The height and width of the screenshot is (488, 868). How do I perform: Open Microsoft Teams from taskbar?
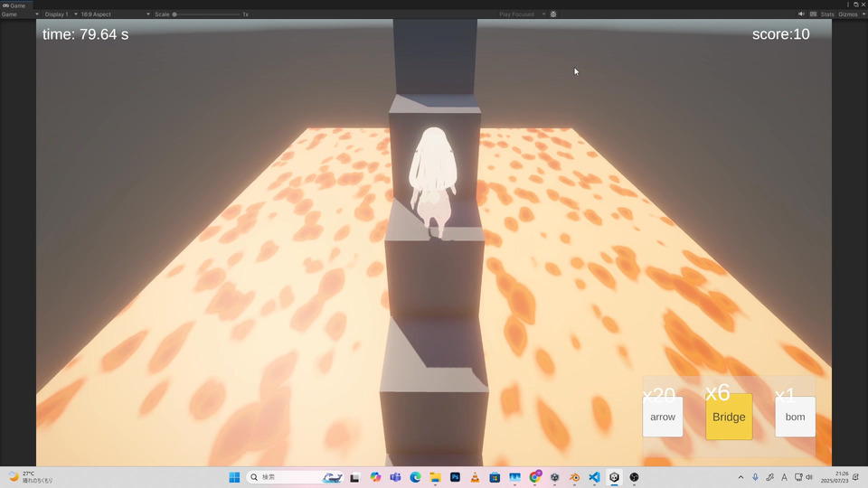coord(395,477)
